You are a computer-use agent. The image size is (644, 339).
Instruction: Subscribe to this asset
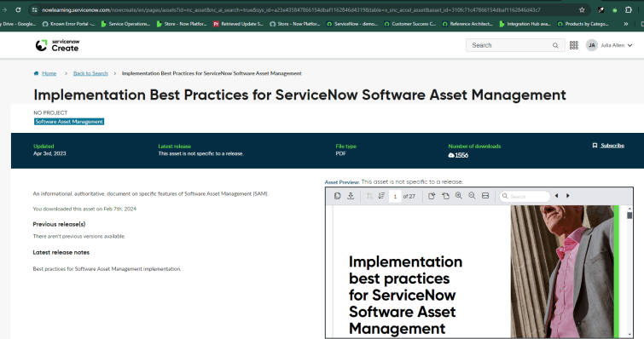[608, 146]
